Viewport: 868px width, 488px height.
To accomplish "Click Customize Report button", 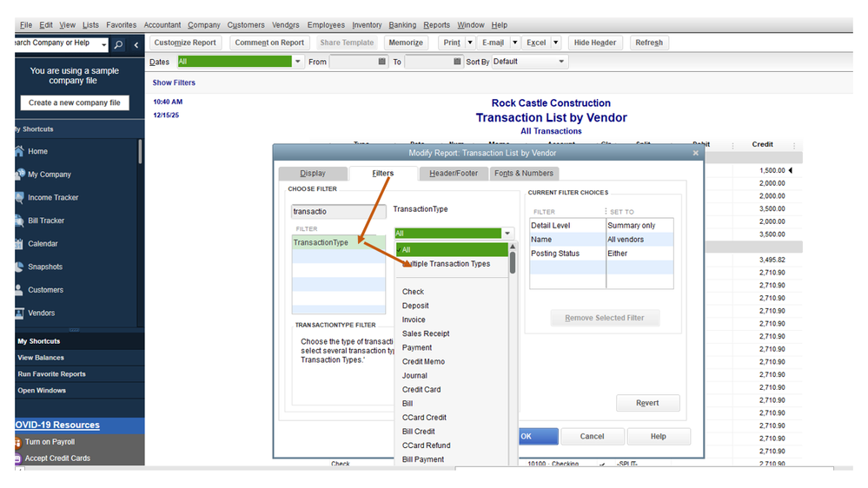I will pos(185,43).
